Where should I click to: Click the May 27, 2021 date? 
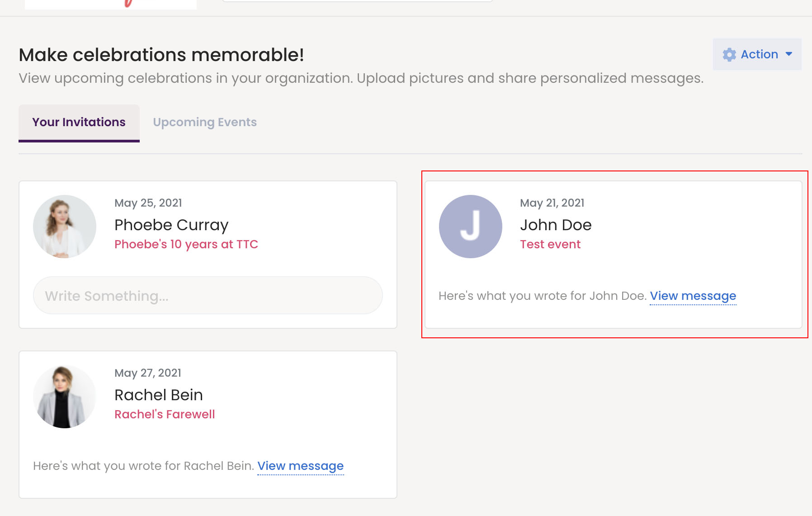pos(147,373)
